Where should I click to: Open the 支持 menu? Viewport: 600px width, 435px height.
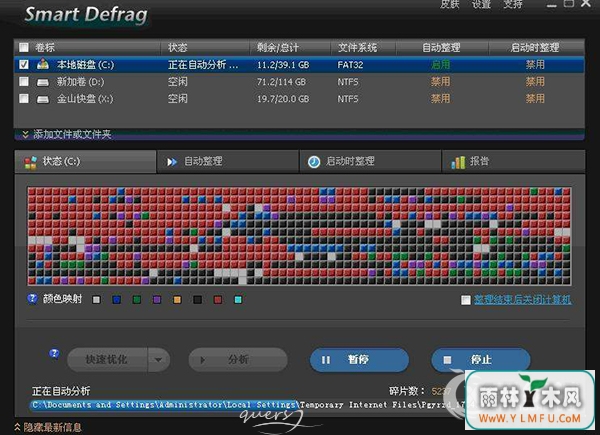[512, 4]
